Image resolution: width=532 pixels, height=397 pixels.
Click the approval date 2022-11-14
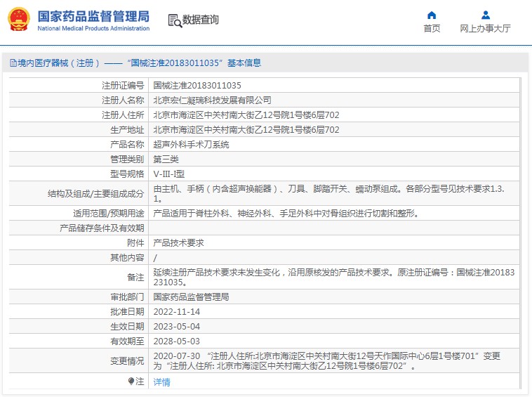(177, 311)
